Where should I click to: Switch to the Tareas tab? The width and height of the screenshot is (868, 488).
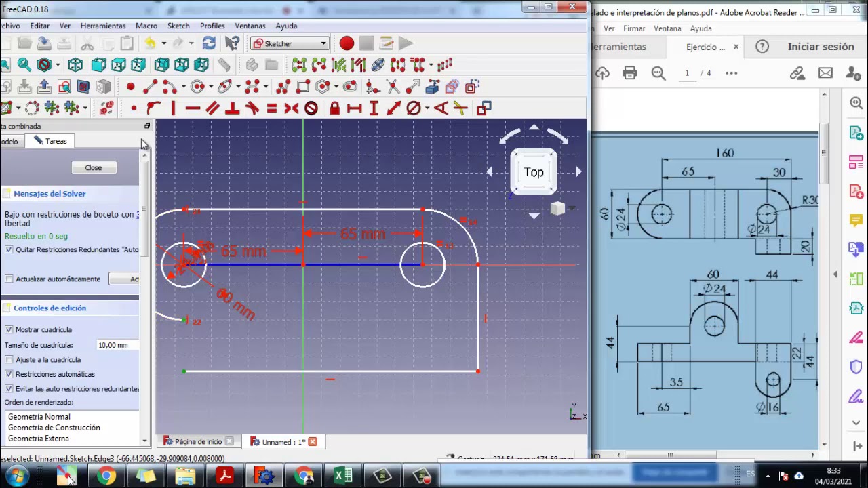(x=50, y=141)
